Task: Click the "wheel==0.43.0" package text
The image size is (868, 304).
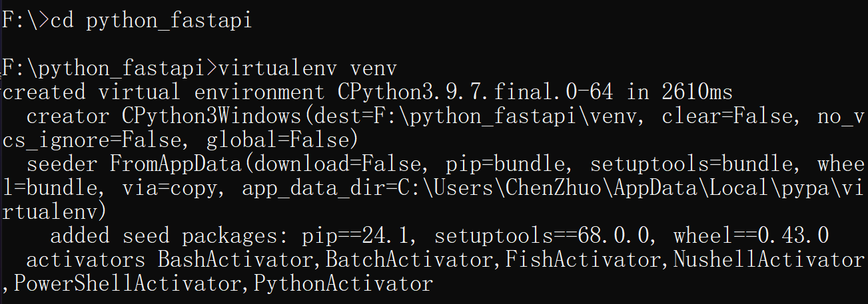Action: pyautogui.click(x=751, y=235)
